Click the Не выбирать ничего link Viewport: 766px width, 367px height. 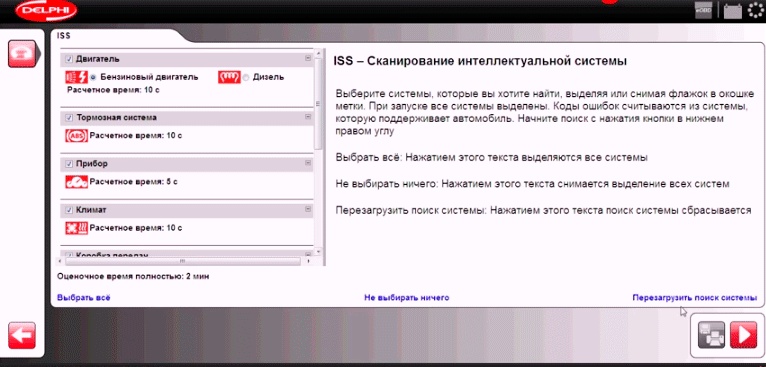(x=406, y=298)
